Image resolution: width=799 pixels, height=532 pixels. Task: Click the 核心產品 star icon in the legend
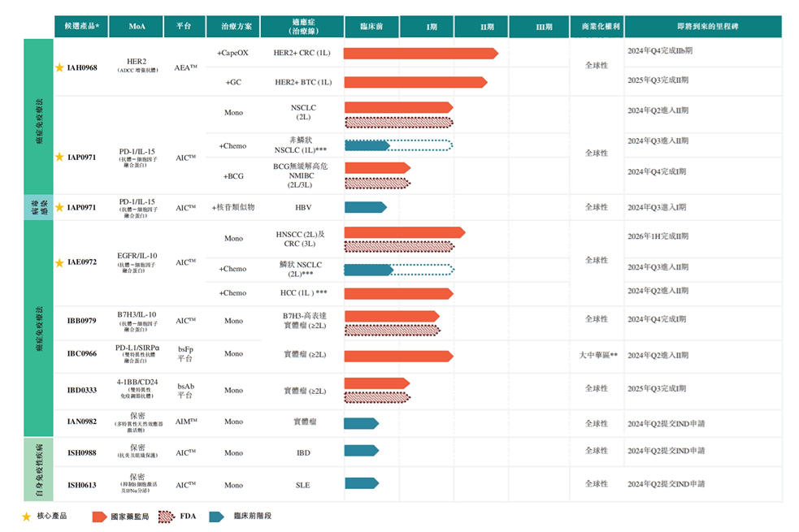pyautogui.click(x=27, y=517)
